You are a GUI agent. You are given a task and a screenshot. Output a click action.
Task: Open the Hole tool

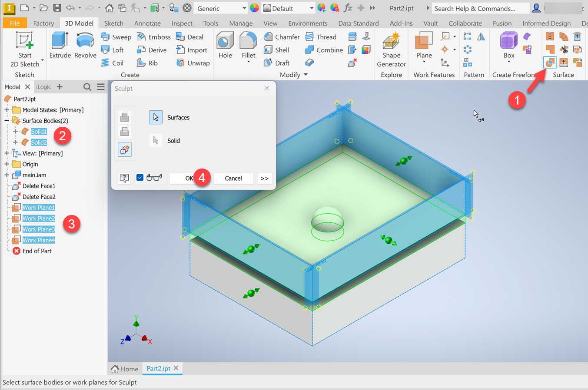click(225, 45)
